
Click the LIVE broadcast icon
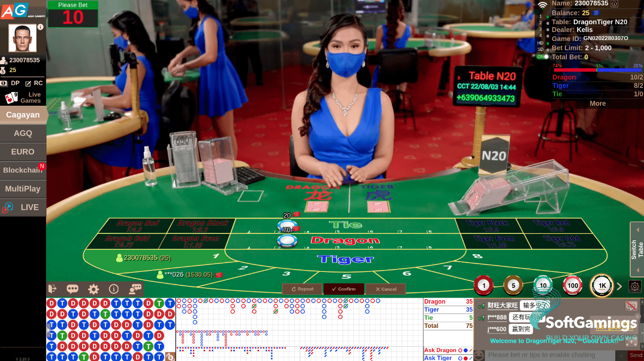[x=7, y=208]
